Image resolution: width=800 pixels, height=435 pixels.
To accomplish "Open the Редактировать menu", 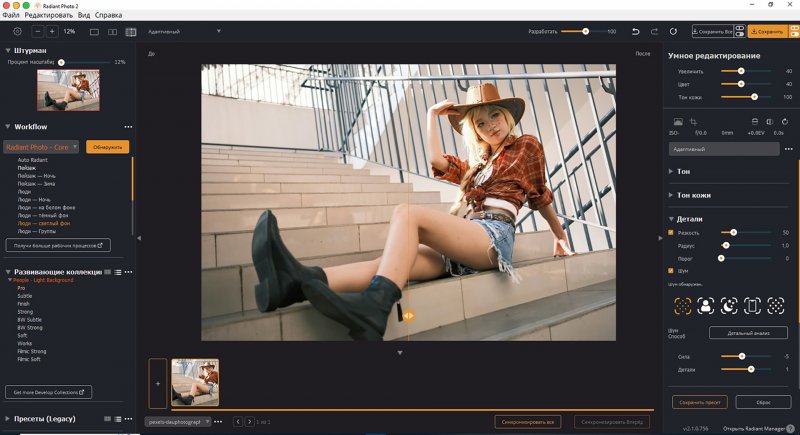I will pos(48,15).
